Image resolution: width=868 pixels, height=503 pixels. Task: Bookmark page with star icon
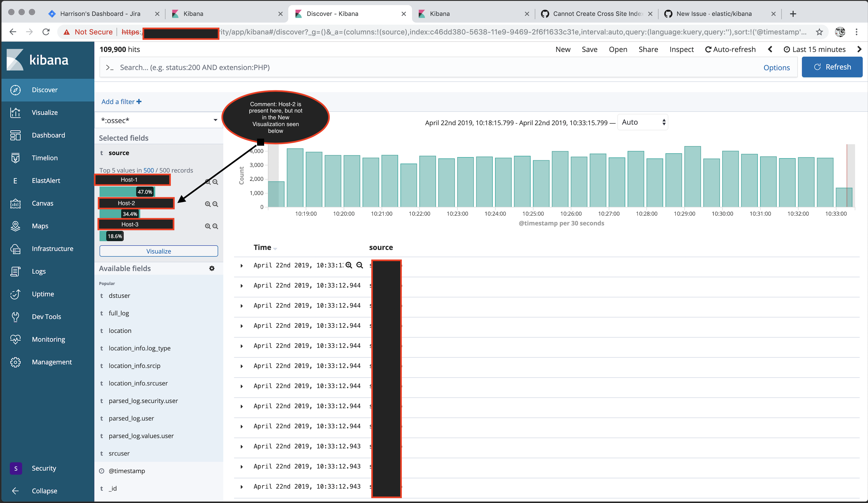point(819,32)
